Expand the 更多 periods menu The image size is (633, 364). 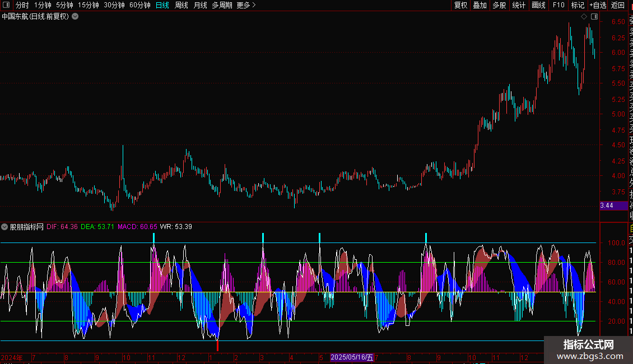coord(246,5)
